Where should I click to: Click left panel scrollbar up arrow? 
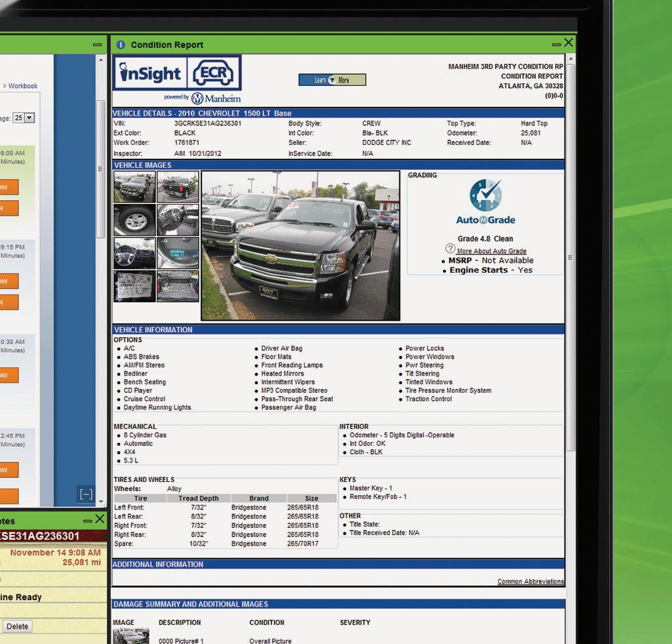click(x=101, y=60)
